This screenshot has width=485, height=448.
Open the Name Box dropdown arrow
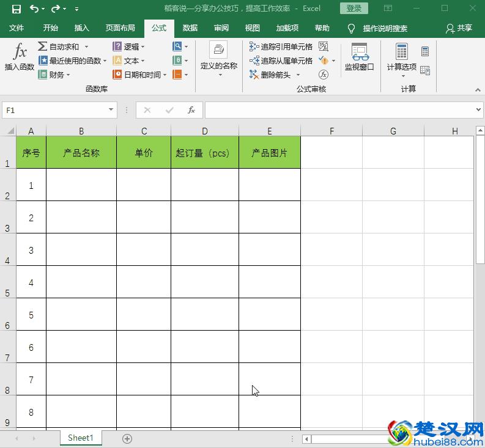[x=111, y=110]
